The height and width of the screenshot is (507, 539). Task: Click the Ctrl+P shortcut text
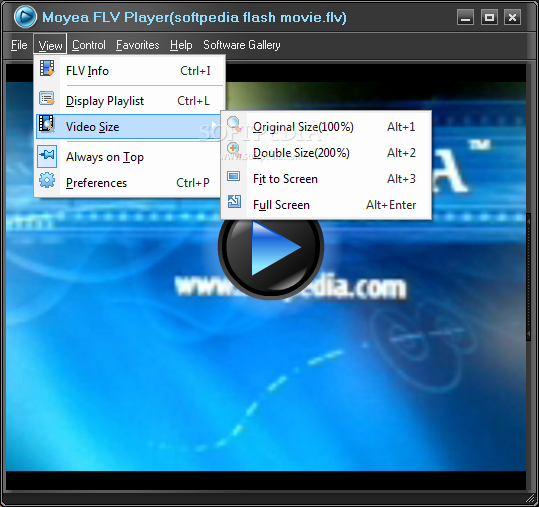click(x=193, y=183)
